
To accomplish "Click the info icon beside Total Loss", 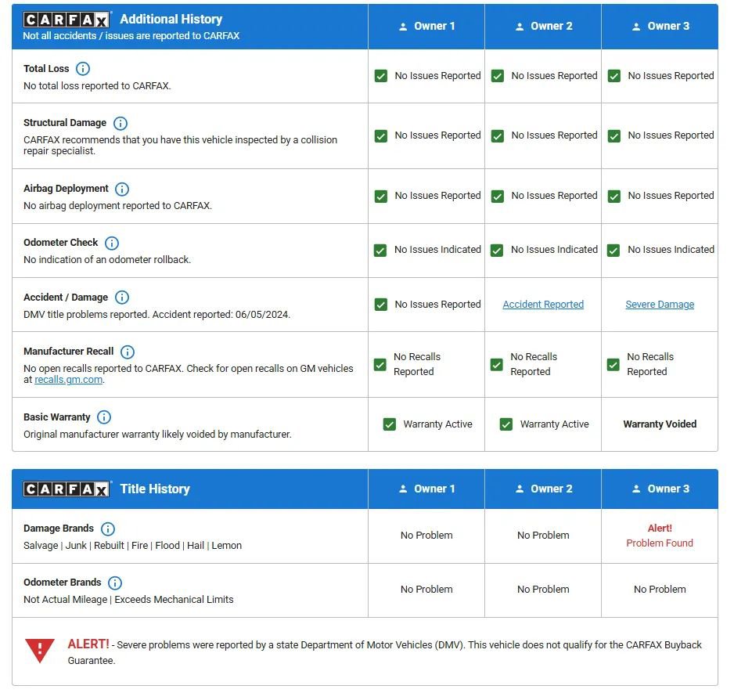I will 83,69.
